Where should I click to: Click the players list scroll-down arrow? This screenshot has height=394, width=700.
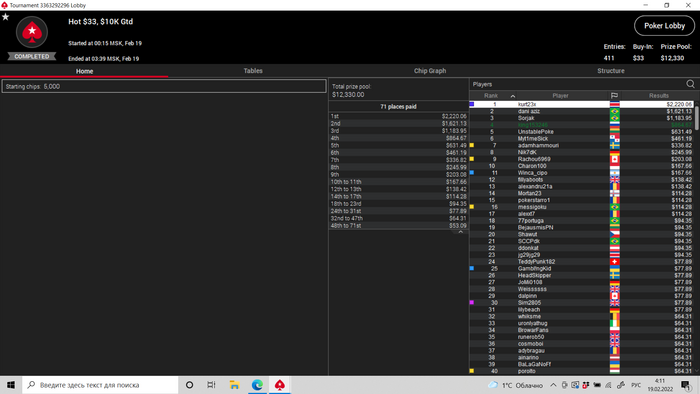click(697, 371)
